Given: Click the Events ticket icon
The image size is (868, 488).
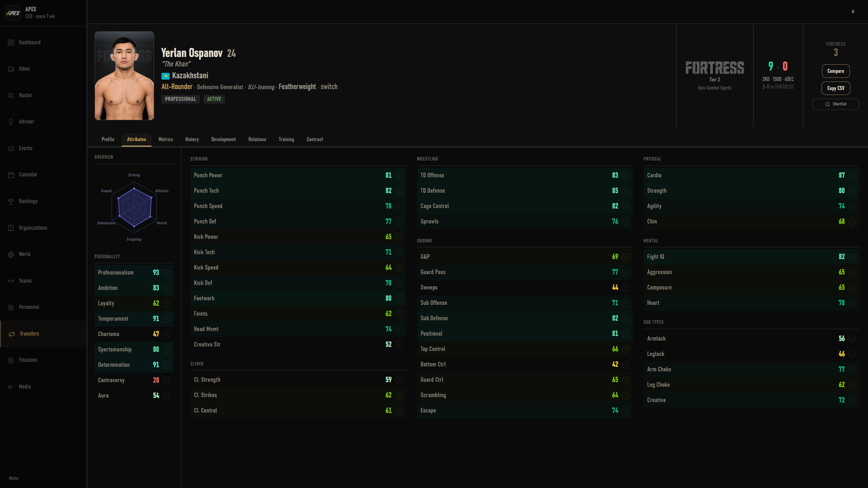Looking at the screenshot, I should point(11,149).
